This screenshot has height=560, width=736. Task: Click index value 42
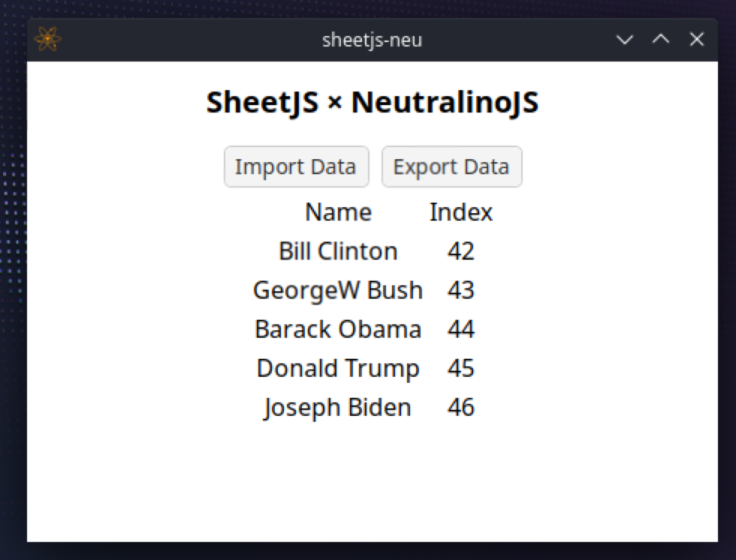click(460, 251)
